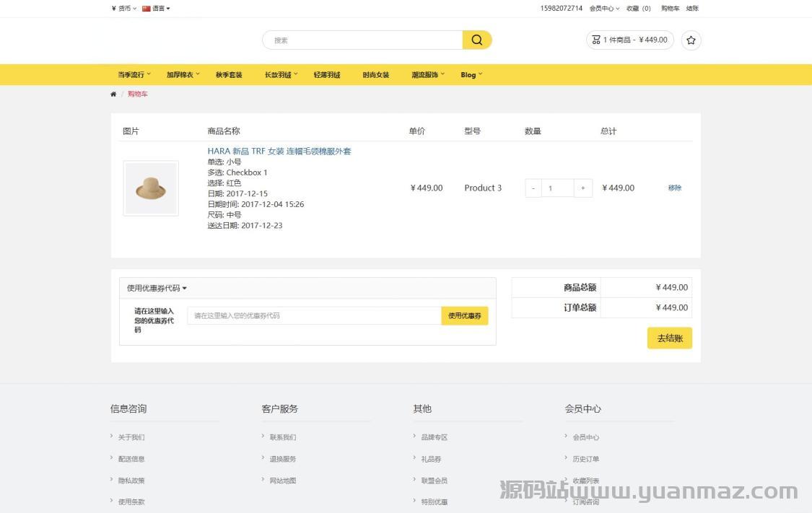The width and height of the screenshot is (812, 513).
Task: Collapse the 使用优惠券代码 panel
Action: coord(157,288)
